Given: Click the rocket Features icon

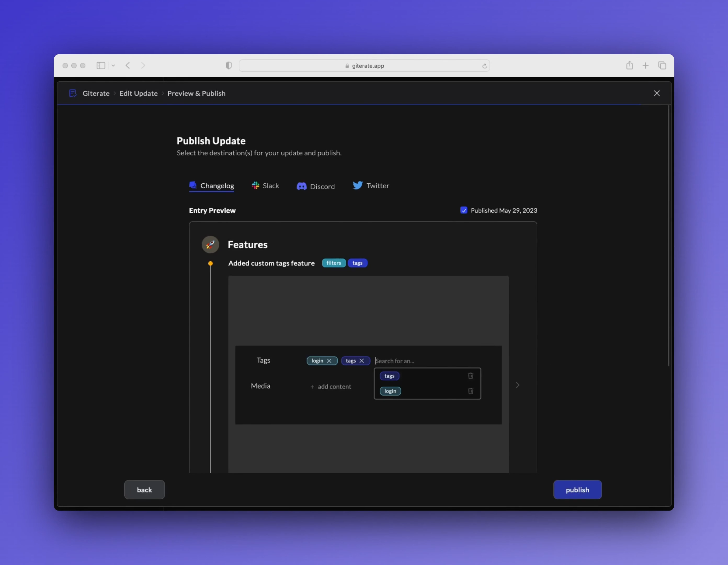Looking at the screenshot, I should pos(210,245).
